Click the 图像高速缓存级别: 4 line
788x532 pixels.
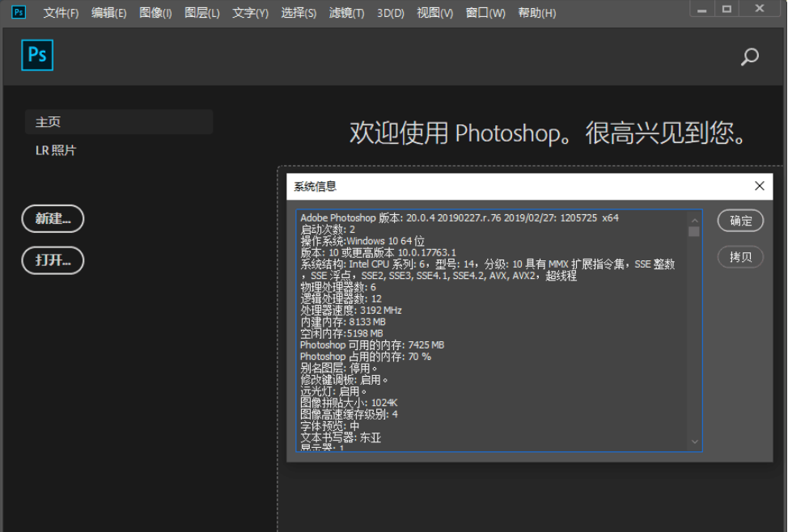(x=349, y=415)
